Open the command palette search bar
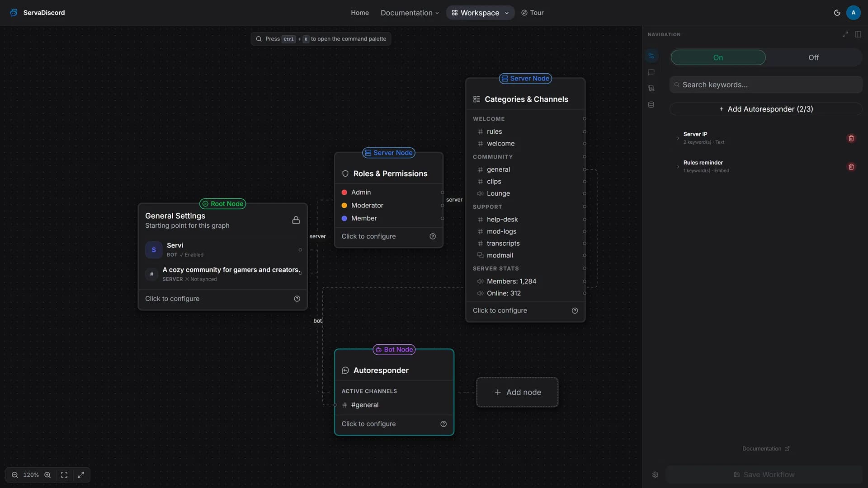This screenshot has height=488, width=868. click(x=321, y=39)
